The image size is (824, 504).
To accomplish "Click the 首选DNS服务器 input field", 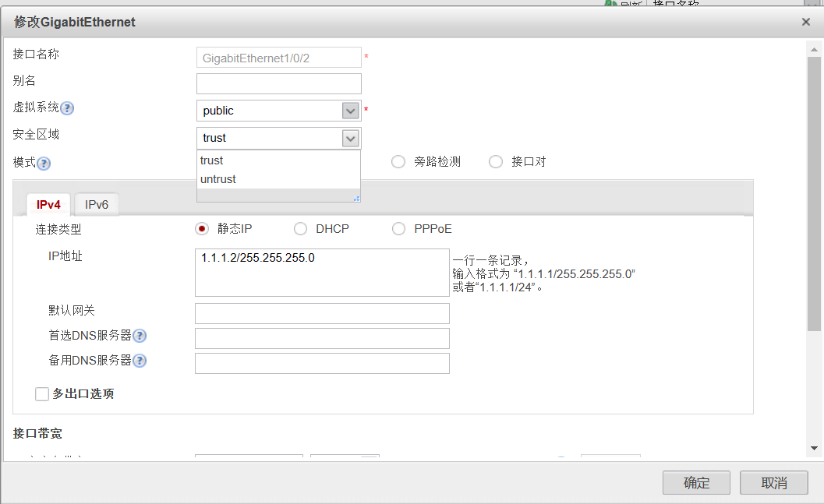I will click(x=322, y=339).
